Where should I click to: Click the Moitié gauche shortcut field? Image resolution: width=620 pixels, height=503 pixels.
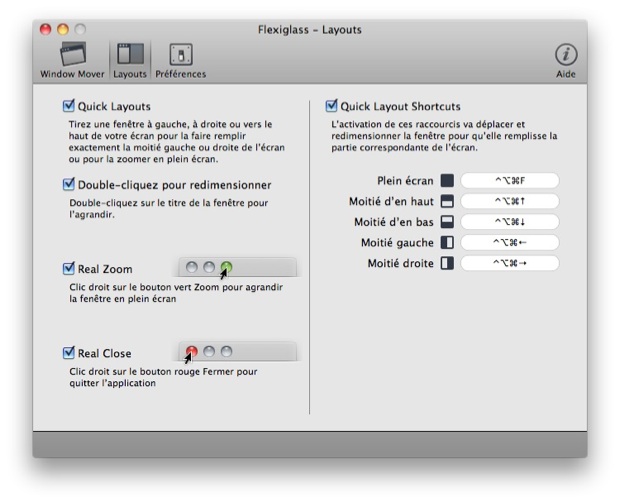click(510, 242)
